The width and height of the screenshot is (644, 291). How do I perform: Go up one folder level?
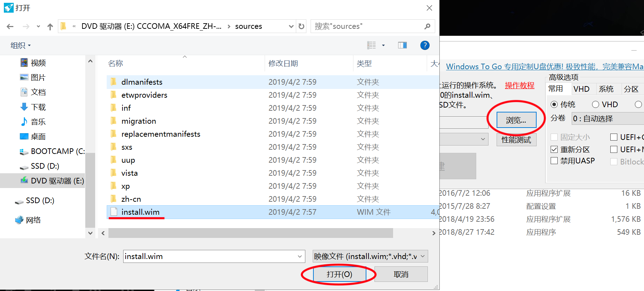point(50,26)
